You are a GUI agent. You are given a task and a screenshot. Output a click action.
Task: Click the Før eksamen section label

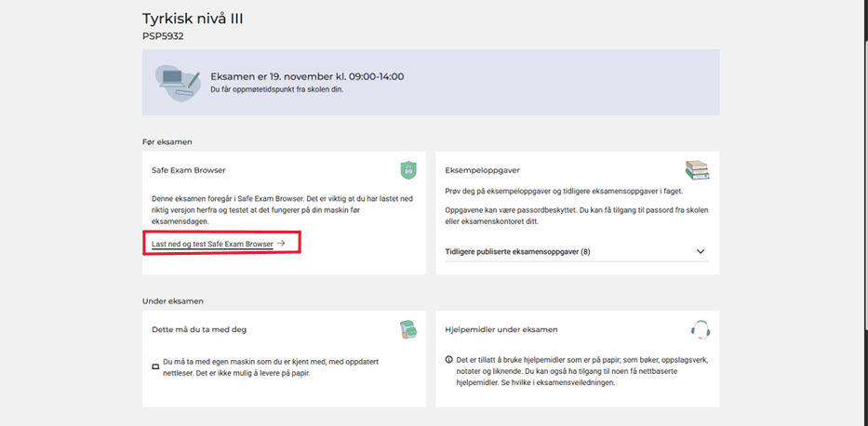click(167, 141)
